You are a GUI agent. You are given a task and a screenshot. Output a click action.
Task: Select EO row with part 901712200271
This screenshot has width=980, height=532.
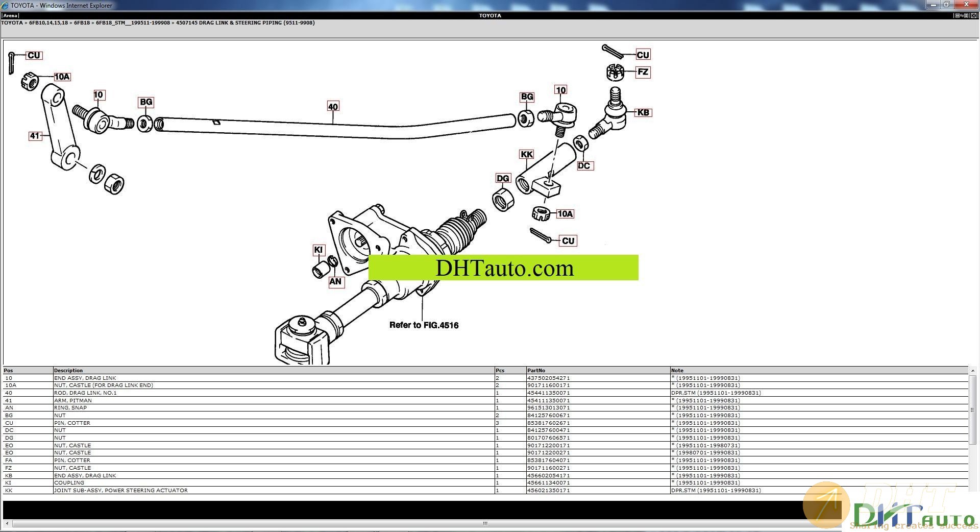click(x=485, y=453)
